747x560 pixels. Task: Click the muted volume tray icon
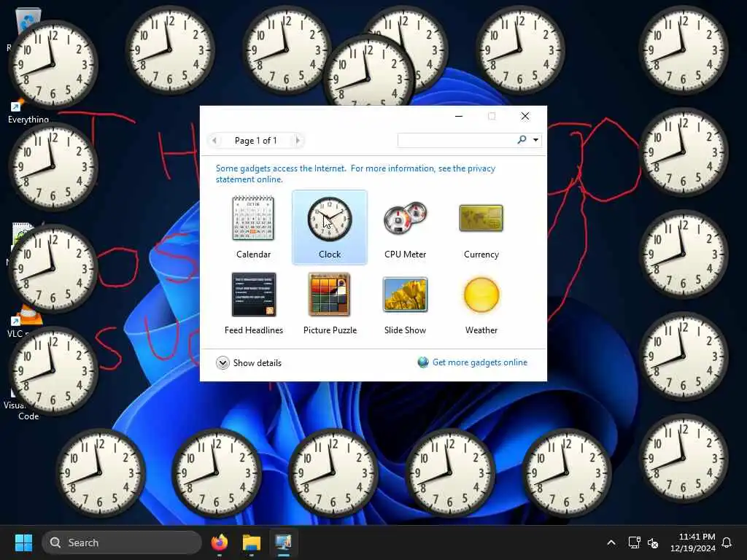coord(653,542)
